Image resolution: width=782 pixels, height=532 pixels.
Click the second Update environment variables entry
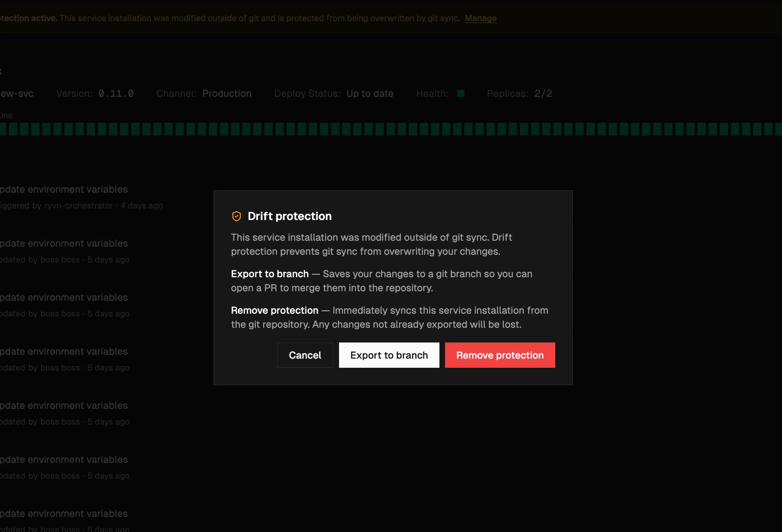(x=64, y=243)
